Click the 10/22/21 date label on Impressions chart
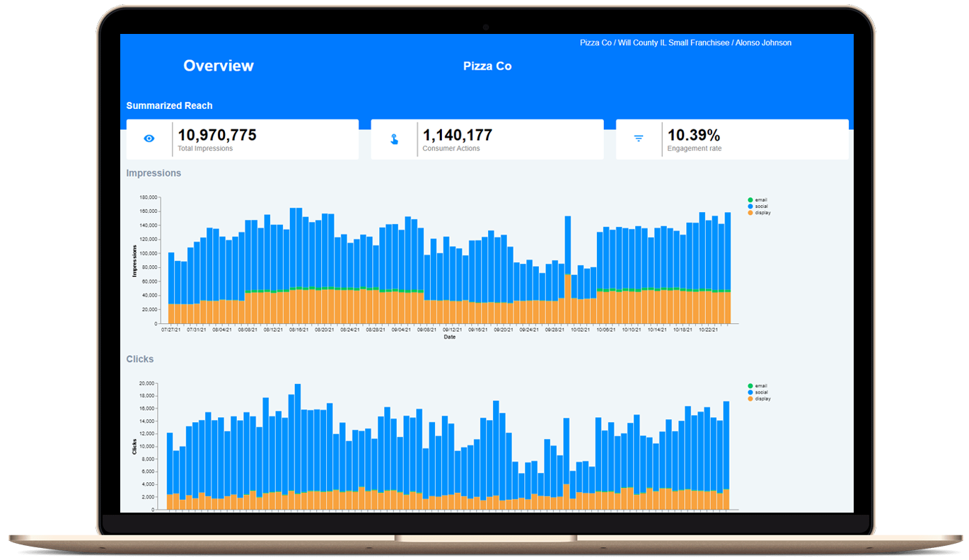This screenshot has width=969, height=560. point(709,329)
